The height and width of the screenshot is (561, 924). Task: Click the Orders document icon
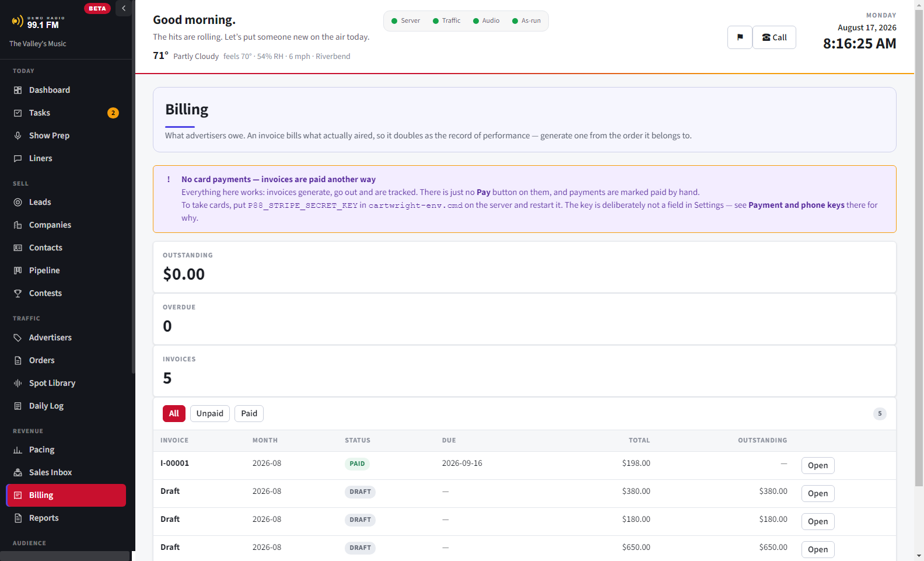[x=17, y=360]
